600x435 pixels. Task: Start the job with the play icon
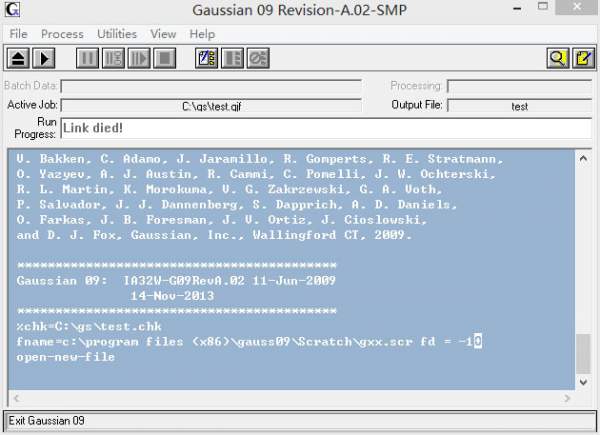[x=44, y=59]
